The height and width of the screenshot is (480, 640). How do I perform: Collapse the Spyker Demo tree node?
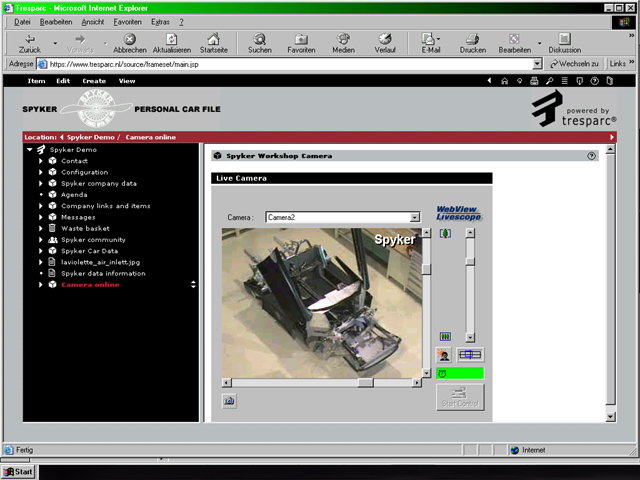click(x=29, y=149)
